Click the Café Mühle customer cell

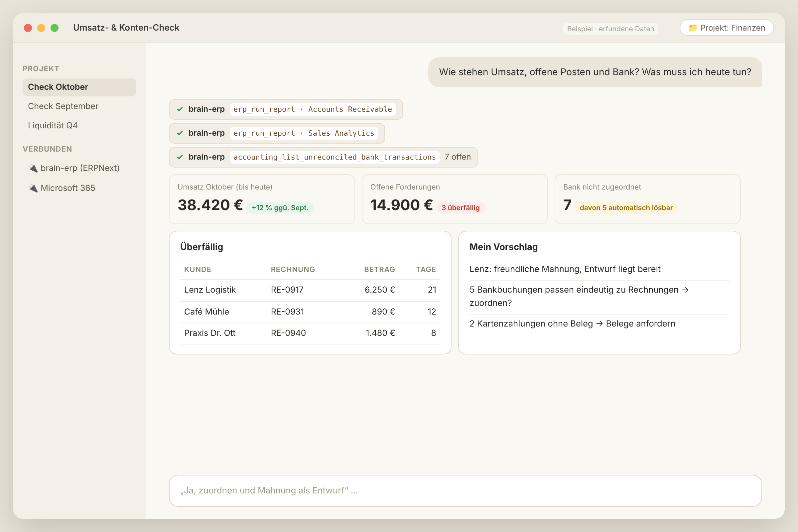click(206, 312)
